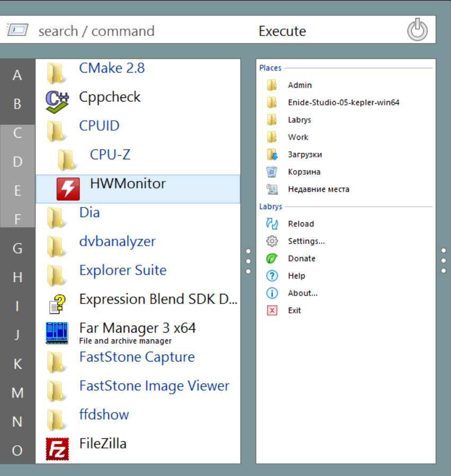Click the power button icon
Screen dimensions: 451x476
pyautogui.click(x=417, y=30)
